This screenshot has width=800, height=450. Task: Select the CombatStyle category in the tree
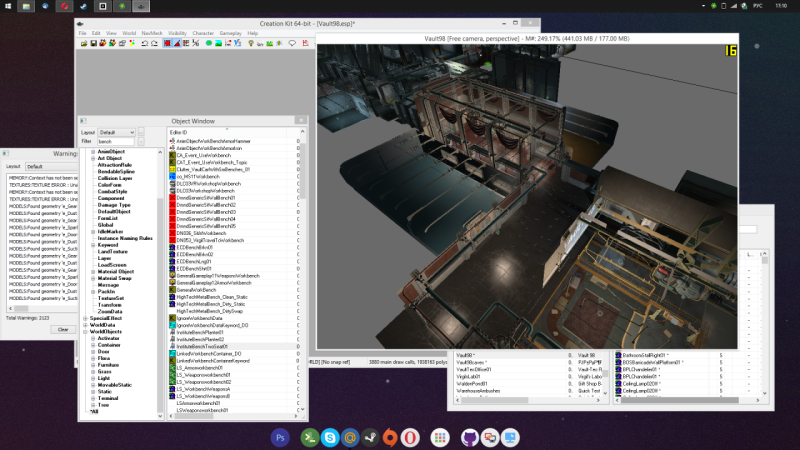point(112,191)
